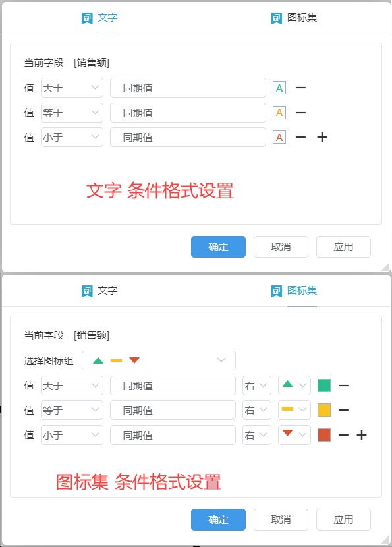Remove the 大于 rule in the 文字 panel
Viewport: 392px width, 547px height.
pos(300,88)
